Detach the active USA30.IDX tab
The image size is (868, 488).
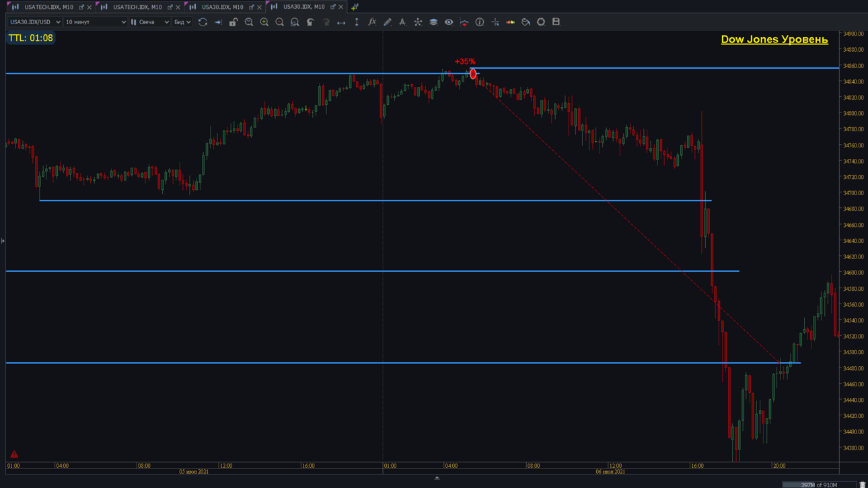pos(332,7)
